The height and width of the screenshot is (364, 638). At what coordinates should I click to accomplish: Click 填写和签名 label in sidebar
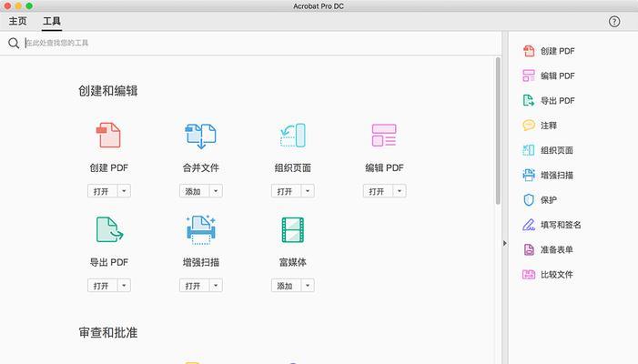tap(561, 225)
